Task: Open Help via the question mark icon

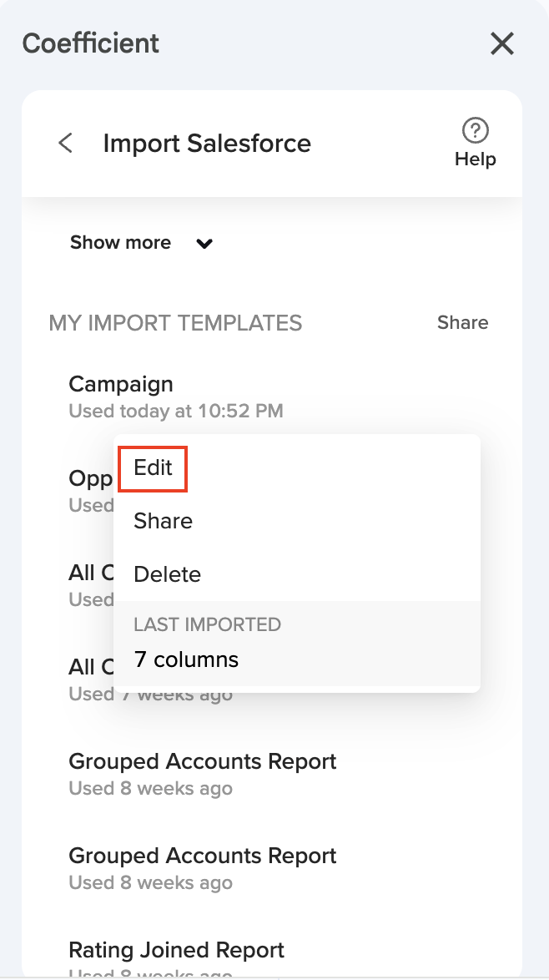Action: (475, 131)
